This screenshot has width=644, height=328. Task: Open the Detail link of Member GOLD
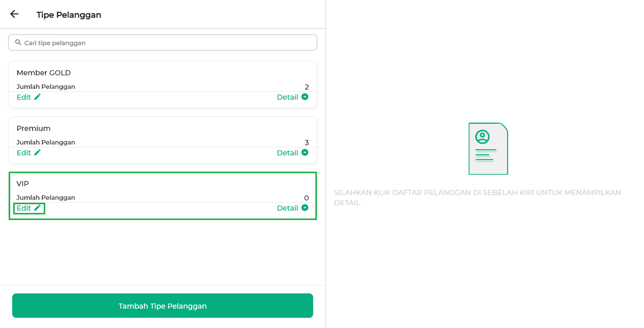287,97
